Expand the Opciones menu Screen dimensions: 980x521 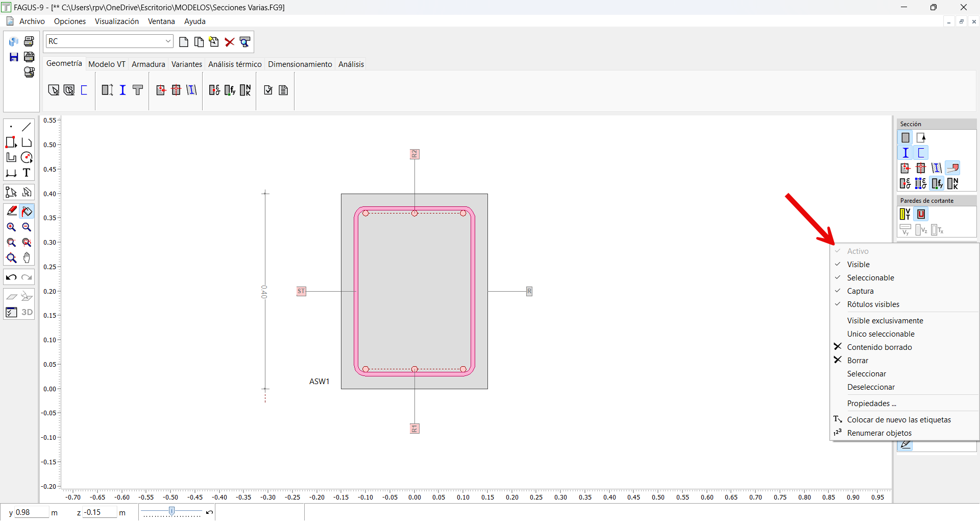point(70,21)
